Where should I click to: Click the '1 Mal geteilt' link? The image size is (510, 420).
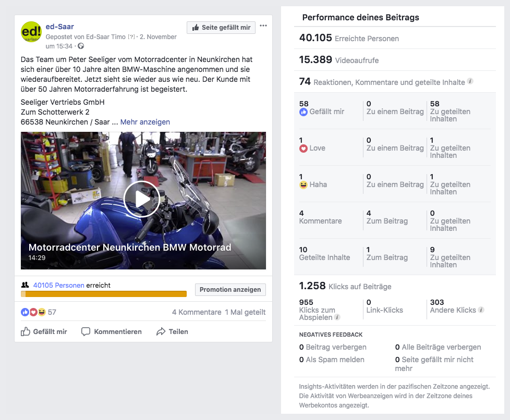(x=245, y=312)
